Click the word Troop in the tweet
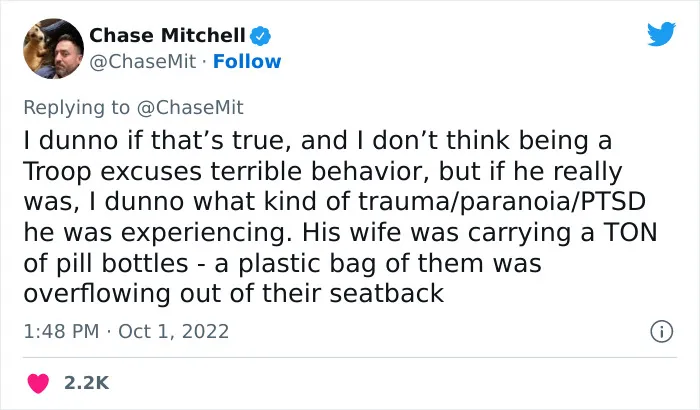The width and height of the screenshot is (700, 410). [57, 172]
